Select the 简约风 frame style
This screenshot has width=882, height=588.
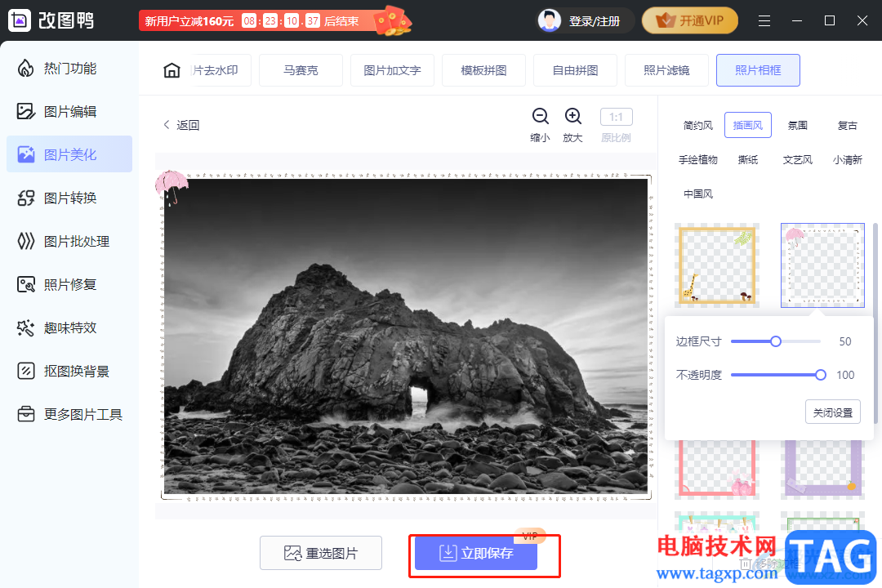(x=697, y=125)
